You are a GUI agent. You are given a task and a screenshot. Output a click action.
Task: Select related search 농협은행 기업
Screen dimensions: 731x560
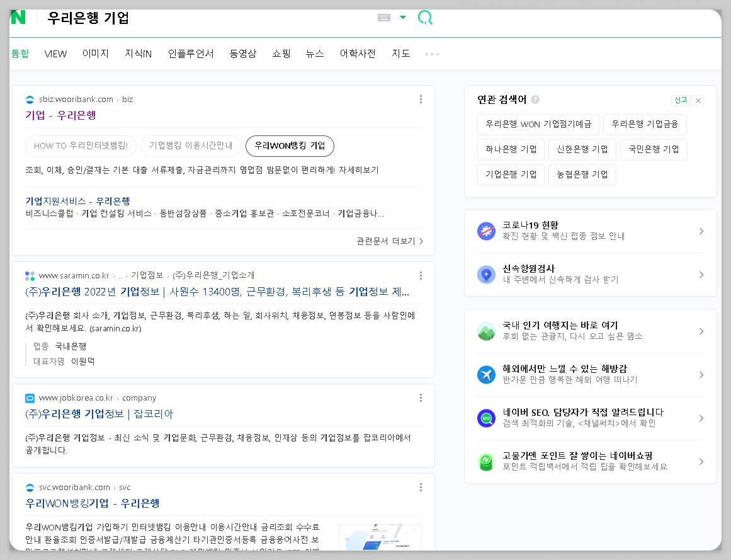(x=582, y=174)
